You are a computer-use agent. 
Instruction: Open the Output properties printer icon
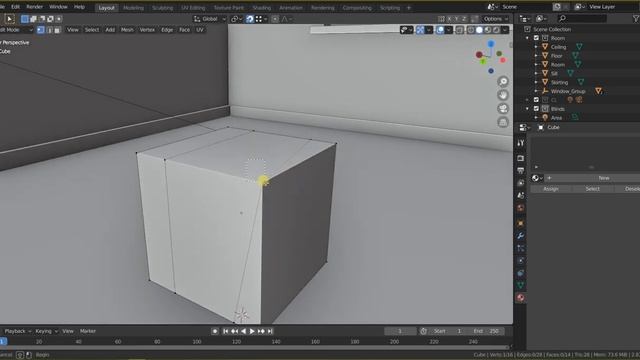(520, 171)
